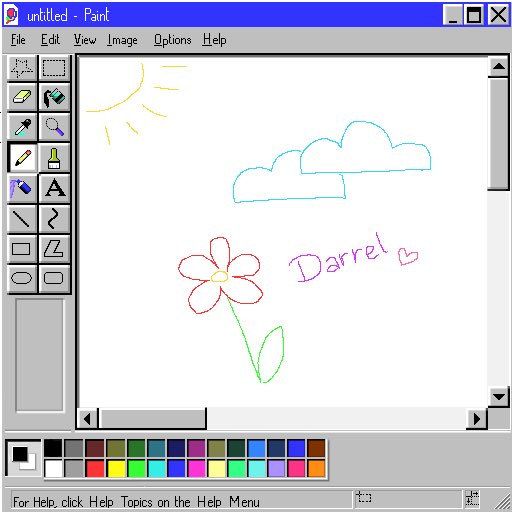This screenshot has width=512, height=512.
Task: Open the Options menu
Action: pyautogui.click(x=172, y=40)
